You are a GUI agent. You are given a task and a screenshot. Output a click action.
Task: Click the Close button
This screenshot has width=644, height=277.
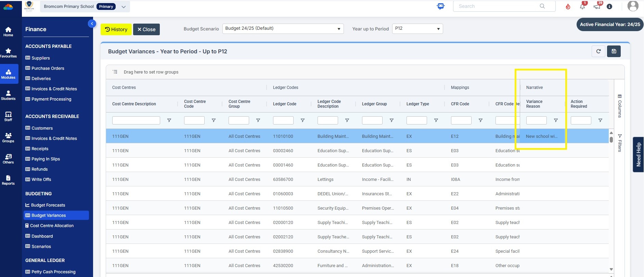[146, 29]
